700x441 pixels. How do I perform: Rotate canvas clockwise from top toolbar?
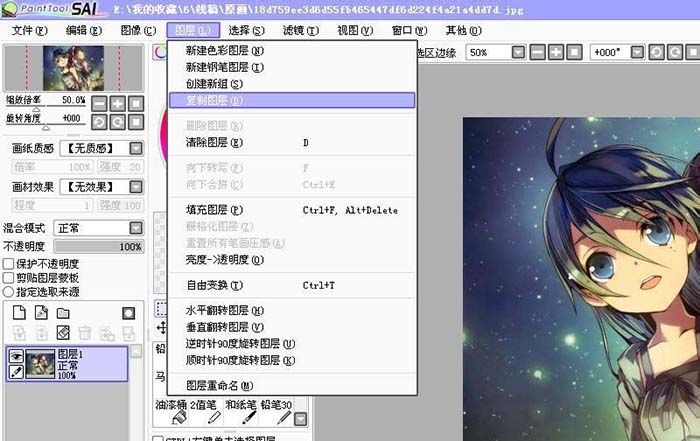pyautogui.click(x=675, y=53)
